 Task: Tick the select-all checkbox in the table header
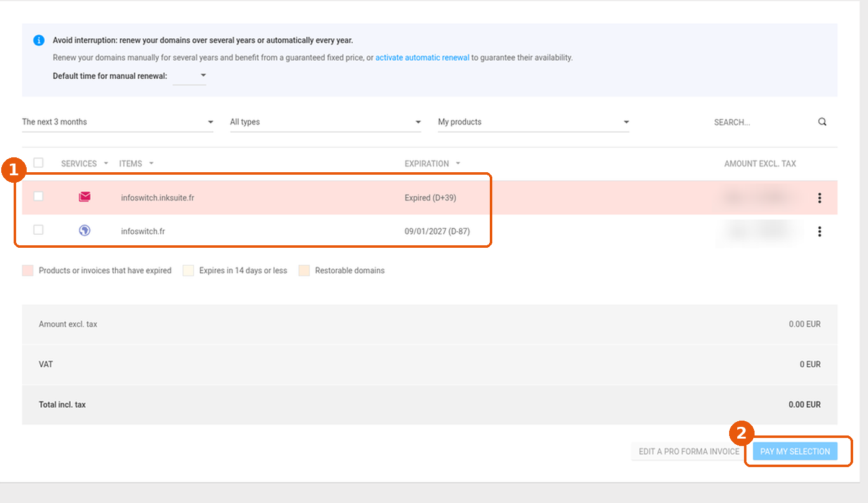tap(38, 163)
